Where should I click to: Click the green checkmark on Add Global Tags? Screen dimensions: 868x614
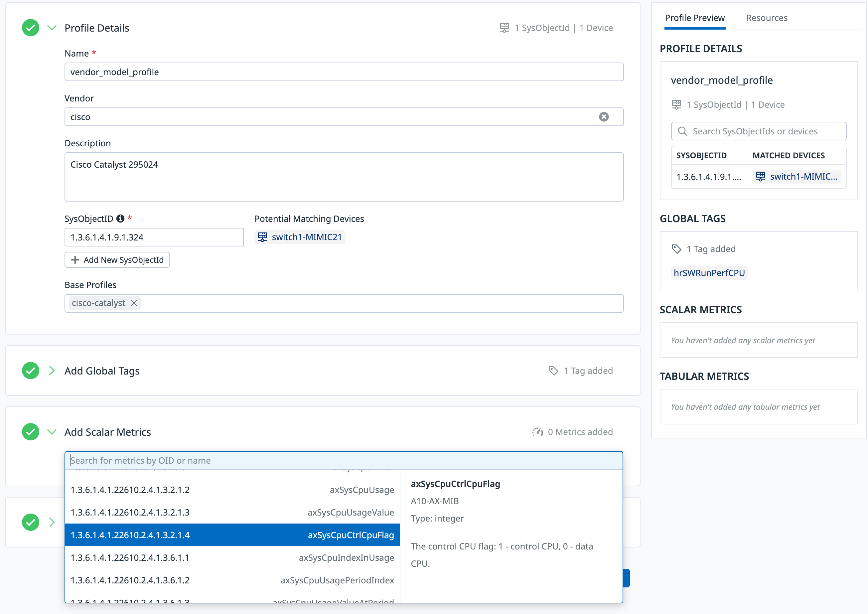coord(30,371)
